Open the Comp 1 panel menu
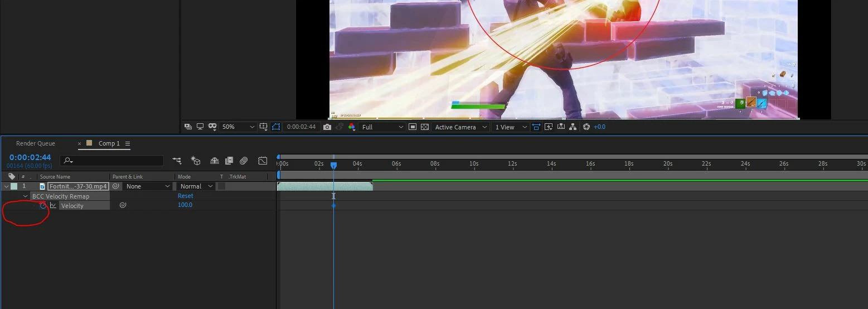The width and height of the screenshot is (868, 309). tap(128, 143)
